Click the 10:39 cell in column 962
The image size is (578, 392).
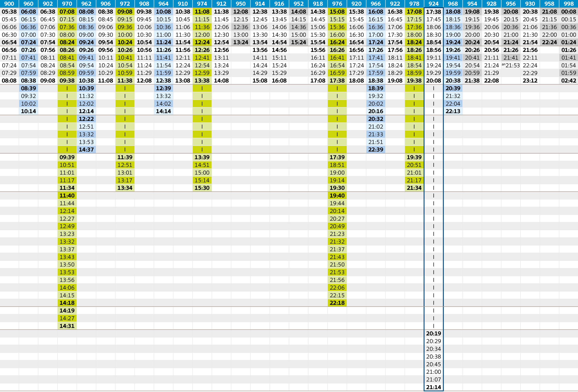coord(86,88)
